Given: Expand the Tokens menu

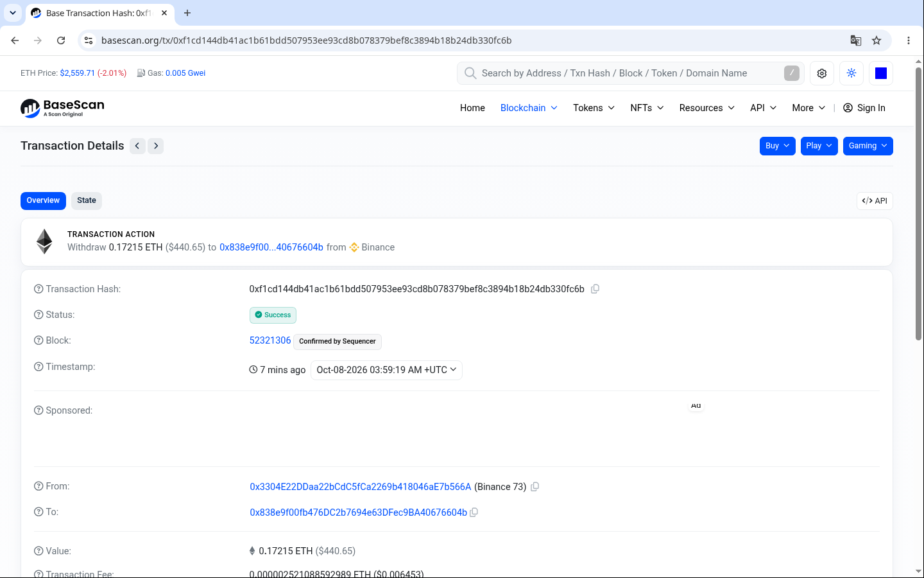Looking at the screenshot, I should tap(594, 108).
